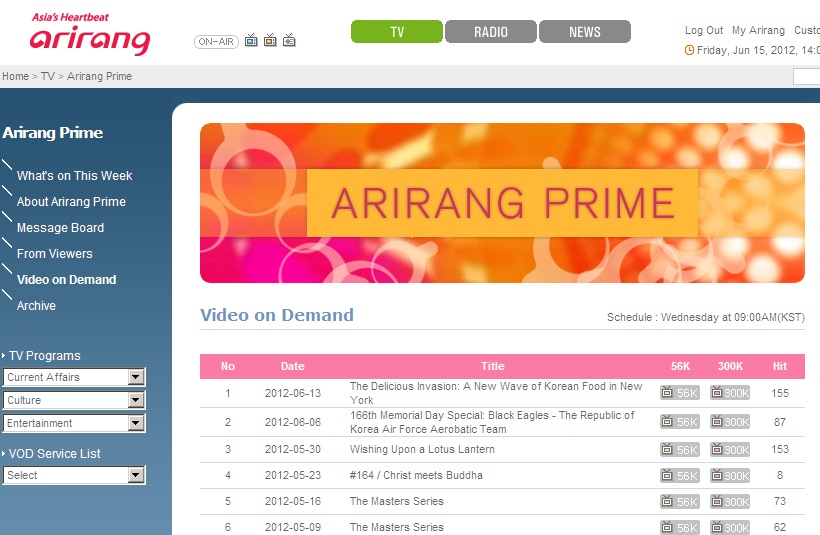Image resolution: width=820 pixels, height=535 pixels.
Task: Open the VOD Service List Select dropdown
Action: [x=74, y=475]
